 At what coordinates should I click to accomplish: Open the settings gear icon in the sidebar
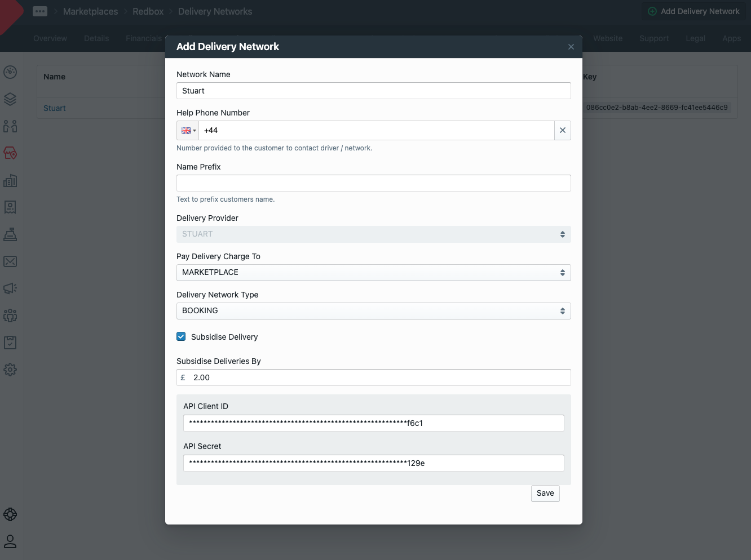tap(10, 370)
